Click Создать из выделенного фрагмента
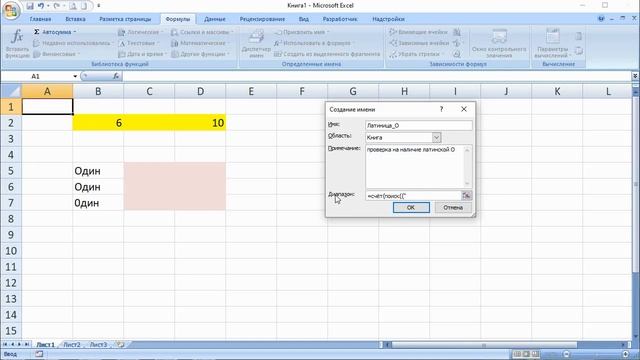 pos(327,54)
